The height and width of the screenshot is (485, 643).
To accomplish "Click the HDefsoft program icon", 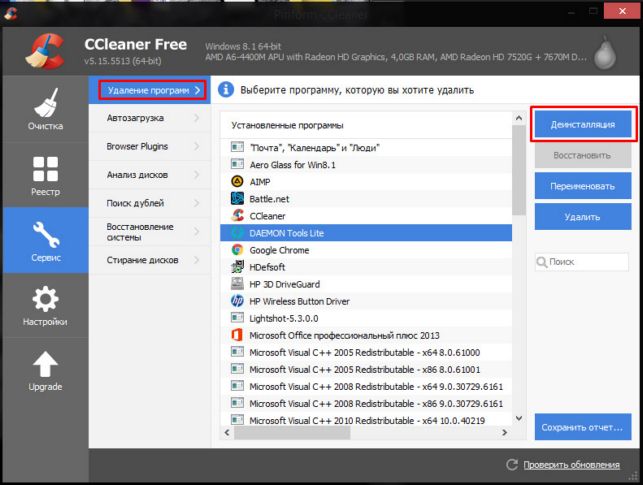I will coord(237,266).
